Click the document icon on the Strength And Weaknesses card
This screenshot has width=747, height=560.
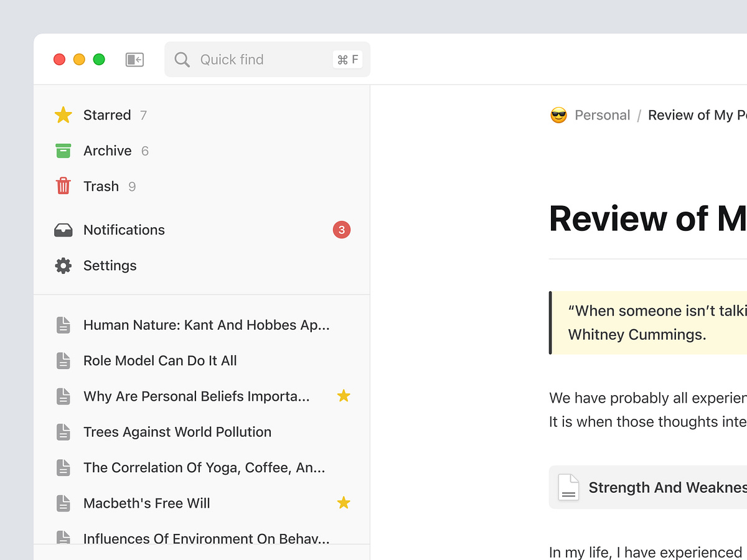568,487
